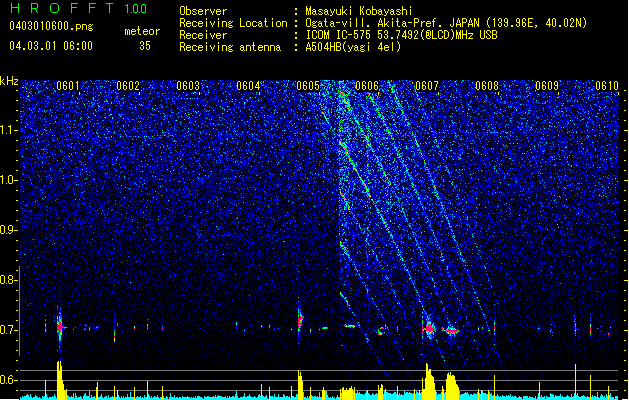Click the 0602 time marker
Viewport: 629px width, 400px height.
[x=128, y=86]
